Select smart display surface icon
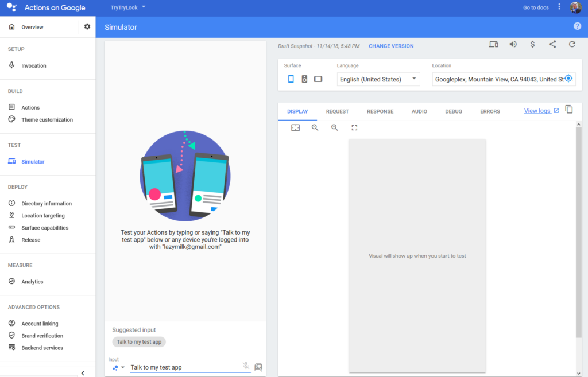The image size is (588, 377). click(x=318, y=79)
